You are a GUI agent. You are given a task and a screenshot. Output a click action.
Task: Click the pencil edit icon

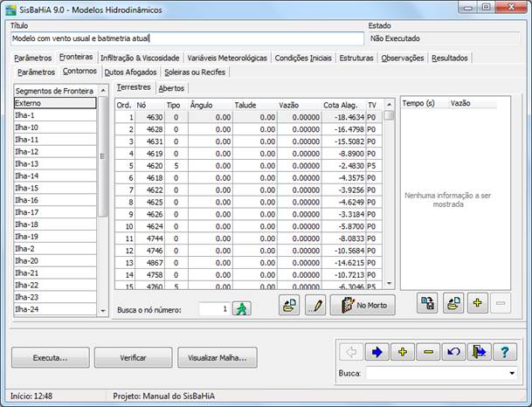(x=315, y=305)
